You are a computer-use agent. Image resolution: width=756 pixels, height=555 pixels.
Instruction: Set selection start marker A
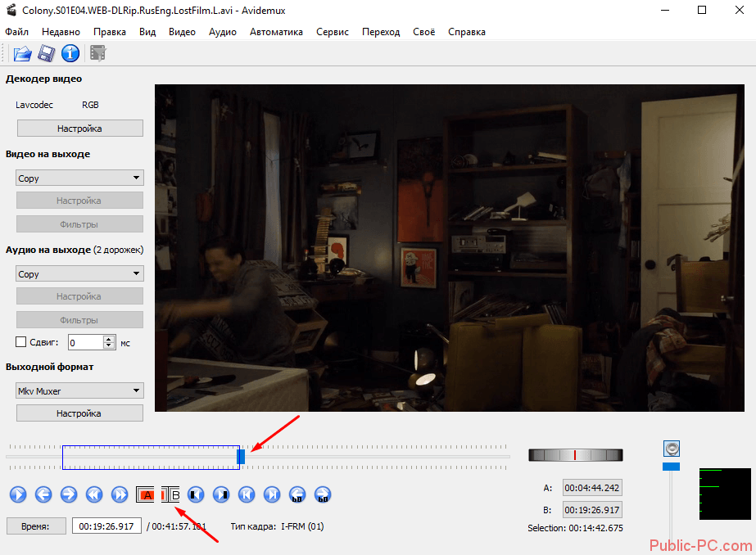coord(146,494)
